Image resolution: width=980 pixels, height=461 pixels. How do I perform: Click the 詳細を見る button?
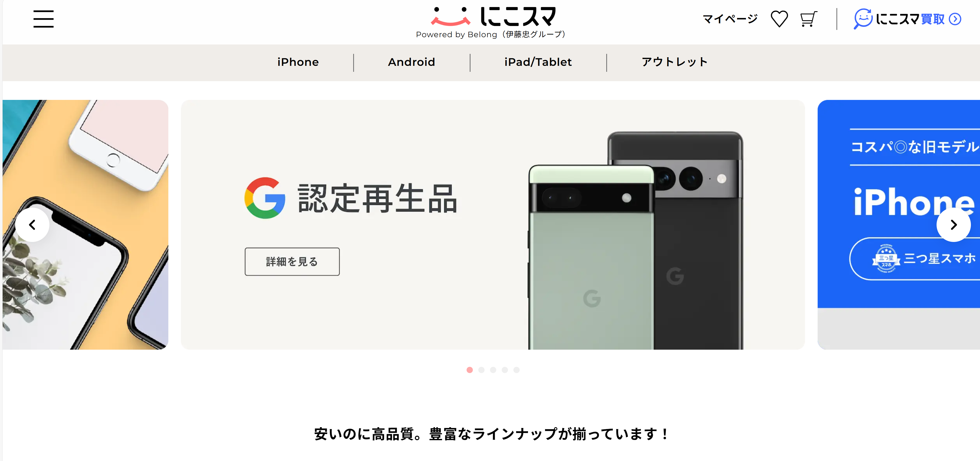292,262
